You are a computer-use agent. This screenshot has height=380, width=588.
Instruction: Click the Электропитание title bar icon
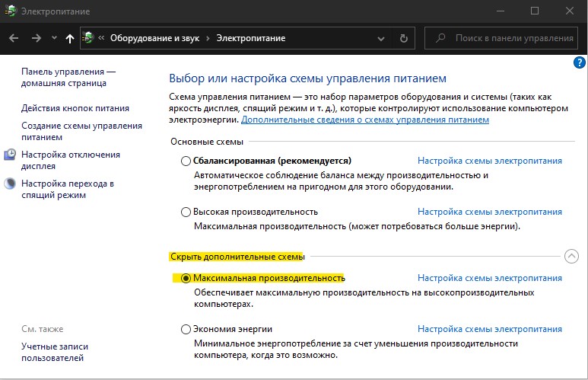pos(10,11)
